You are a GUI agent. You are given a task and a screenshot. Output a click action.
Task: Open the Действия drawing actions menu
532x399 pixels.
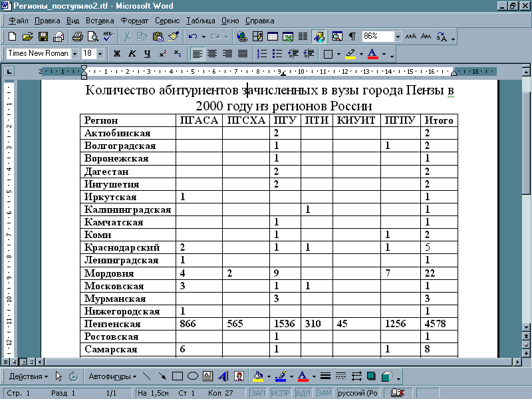(29, 376)
